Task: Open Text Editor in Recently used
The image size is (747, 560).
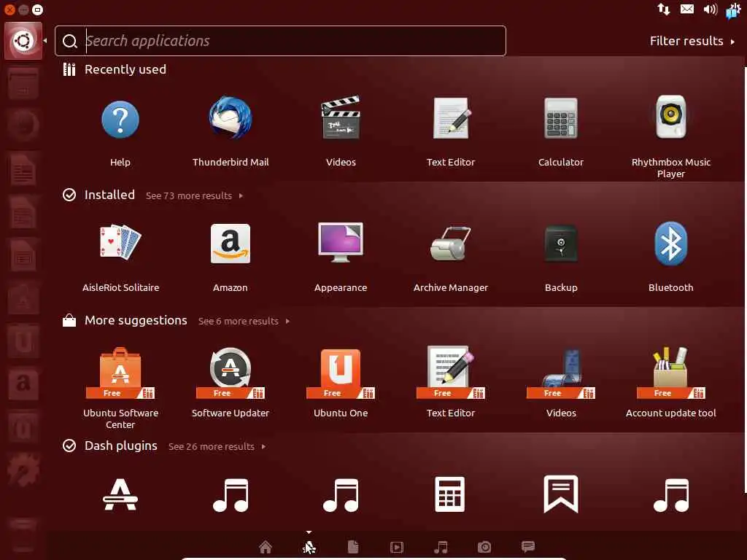Action: (451, 118)
